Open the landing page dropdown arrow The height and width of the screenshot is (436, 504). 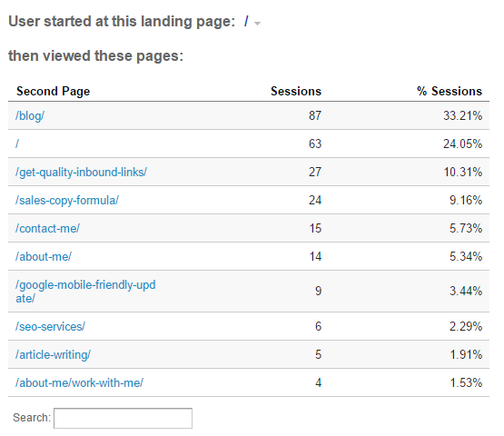[257, 24]
